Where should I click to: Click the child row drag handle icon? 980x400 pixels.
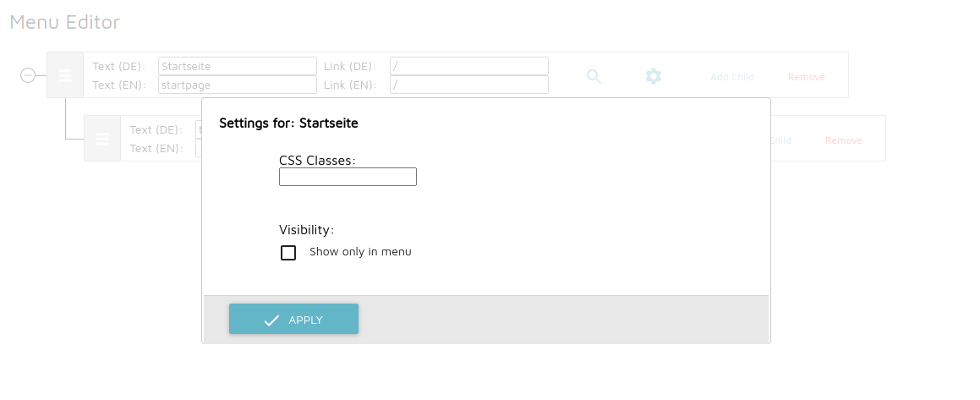(102, 139)
